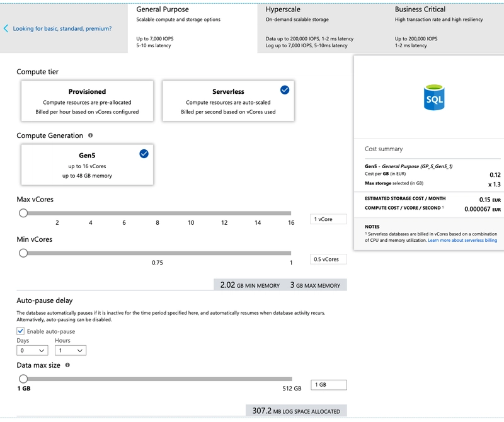Image resolution: width=504 pixels, height=422 pixels.
Task: Open Learn more about serverless billing link
Action: point(462,241)
